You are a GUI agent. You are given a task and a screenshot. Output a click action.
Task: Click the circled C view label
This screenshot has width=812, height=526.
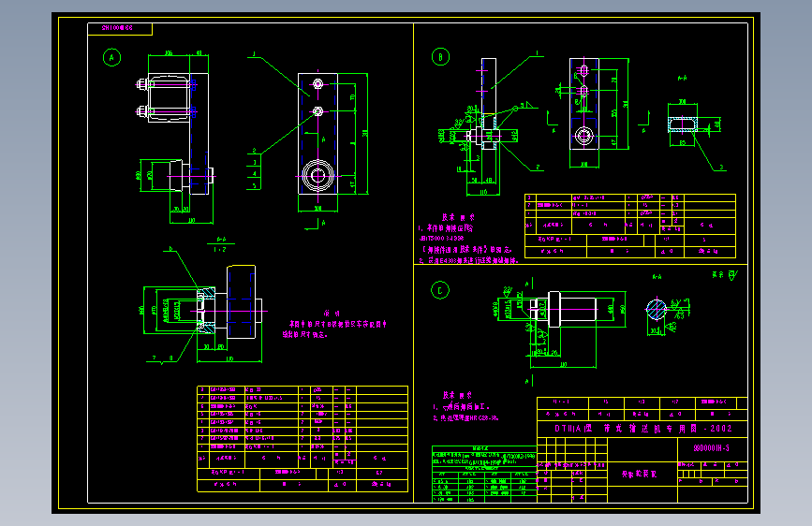click(x=440, y=290)
